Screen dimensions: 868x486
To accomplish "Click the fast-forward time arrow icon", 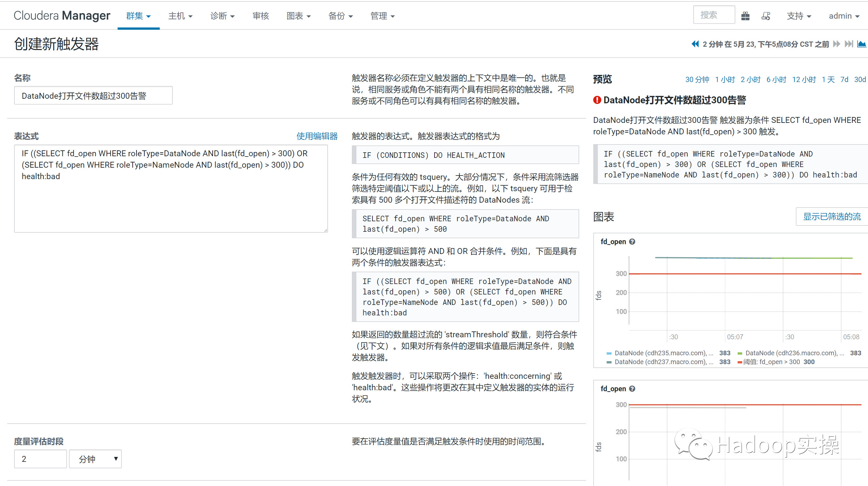I will coord(836,44).
